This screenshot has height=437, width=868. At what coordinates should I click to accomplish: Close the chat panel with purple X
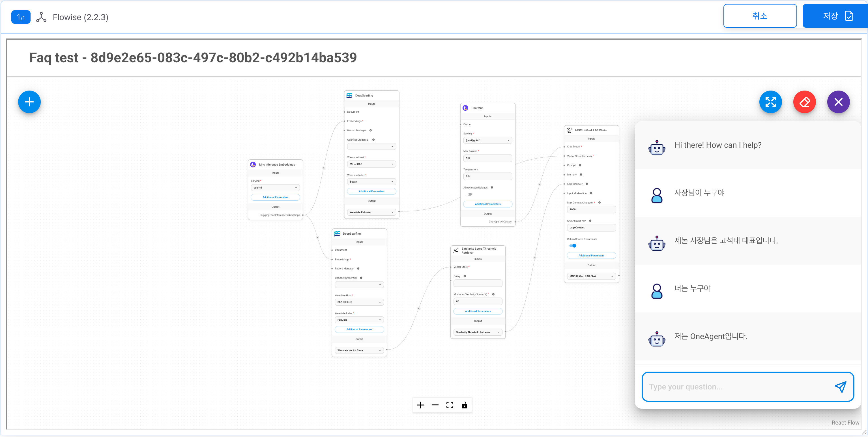tap(838, 102)
